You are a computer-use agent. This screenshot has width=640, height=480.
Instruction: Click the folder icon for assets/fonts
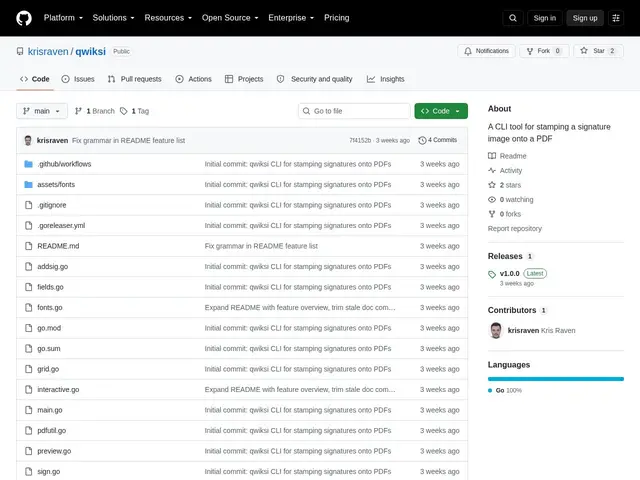pos(28,184)
